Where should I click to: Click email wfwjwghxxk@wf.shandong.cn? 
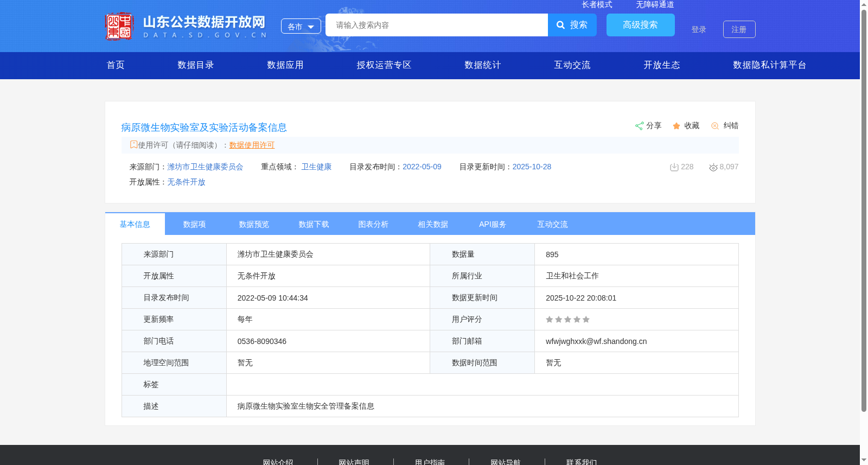click(596, 341)
